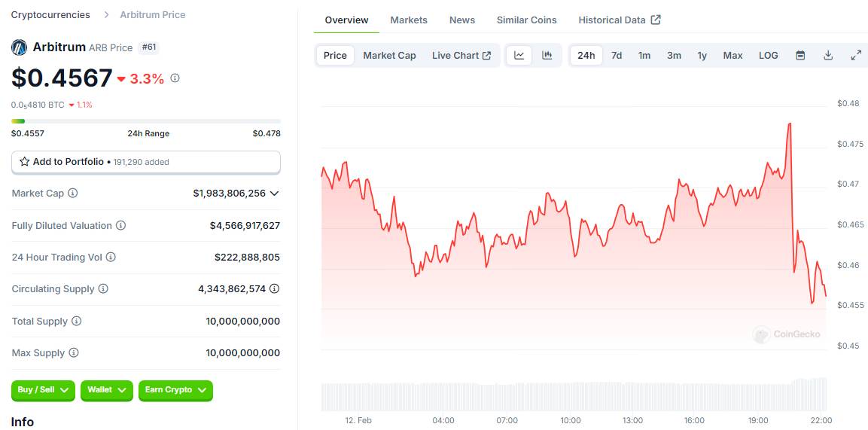
Task: Click the $4,566,917,627 valuation value
Action: (245, 225)
